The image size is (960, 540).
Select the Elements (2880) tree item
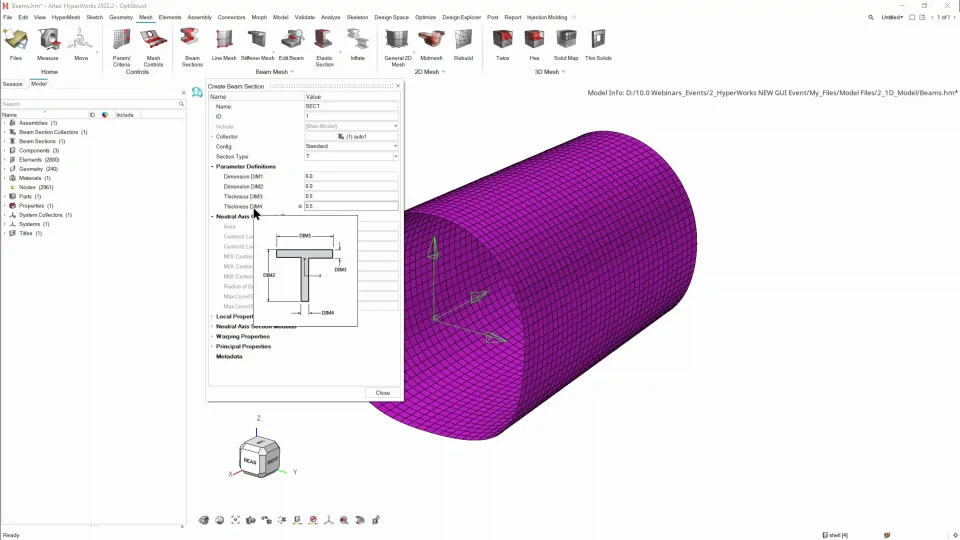click(x=39, y=160)
